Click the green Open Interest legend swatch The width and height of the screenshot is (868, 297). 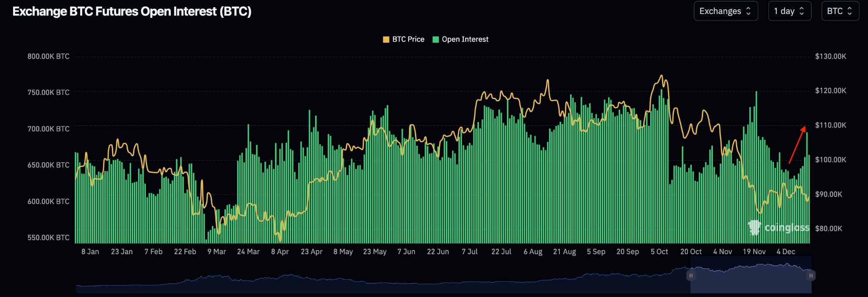pyautogui.click(x=436, y=39)
